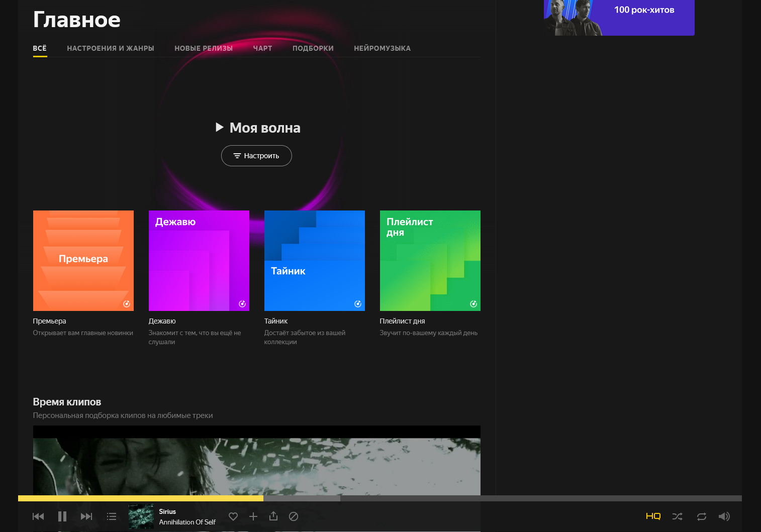Like the track Sirius with the heart icon
Image resolution: width=761 pixels, height=532 pixels.
pos(233,516)
